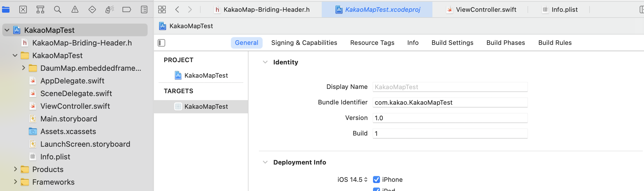Open the iOS 14.5 deployment target dropdown
The image size is (644, 191).
353,179
